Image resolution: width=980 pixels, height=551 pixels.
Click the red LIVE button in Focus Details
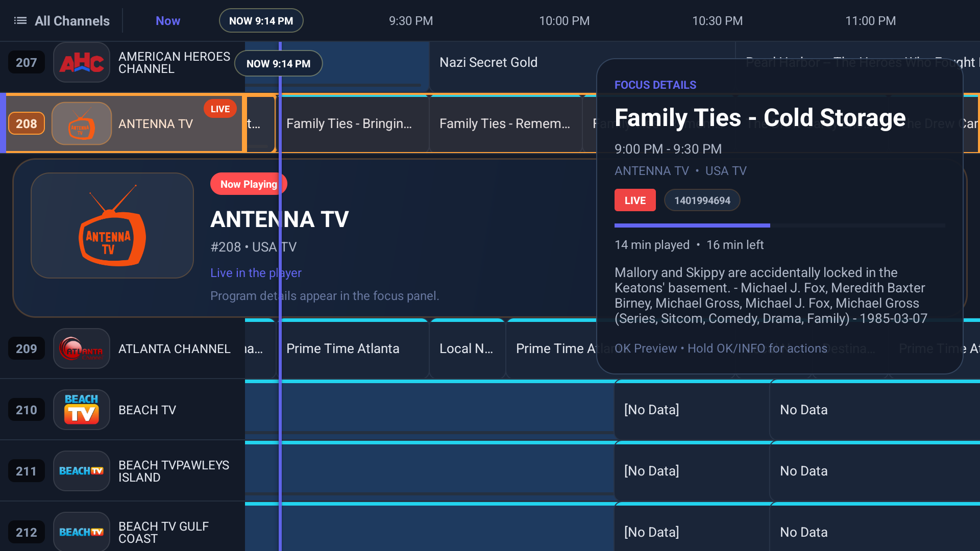635,201
